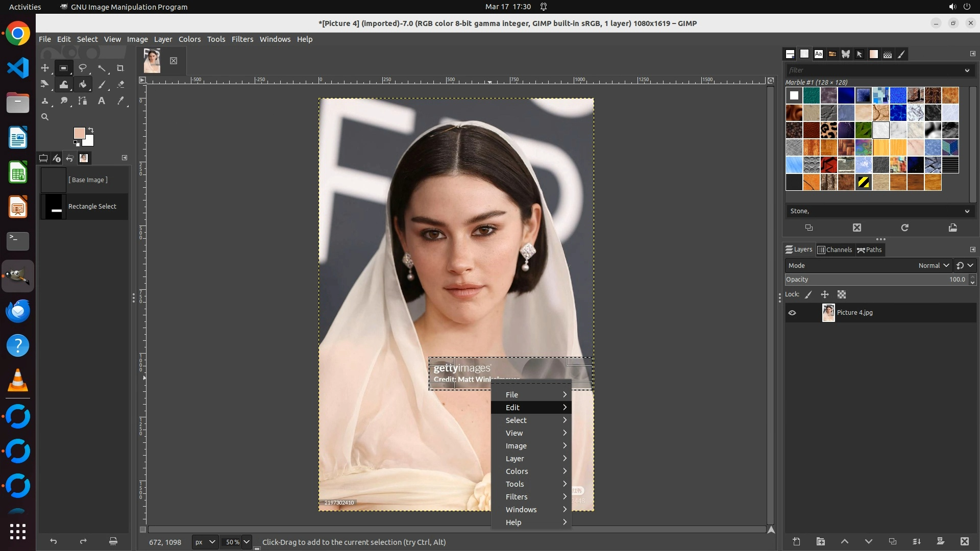Viewport: 980px width, 551px height.
Task: Swap foreground and background colors
Action: (x=91, y=130)
